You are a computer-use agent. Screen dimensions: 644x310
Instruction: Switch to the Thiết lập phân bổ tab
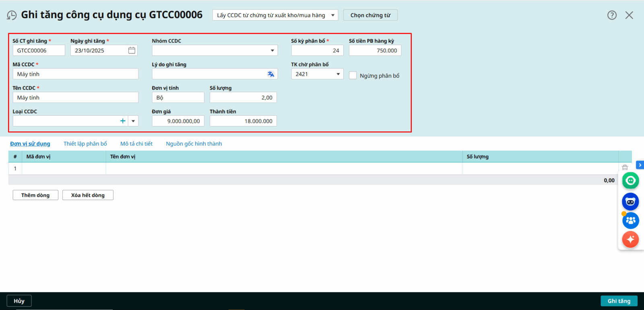[85, 144]
